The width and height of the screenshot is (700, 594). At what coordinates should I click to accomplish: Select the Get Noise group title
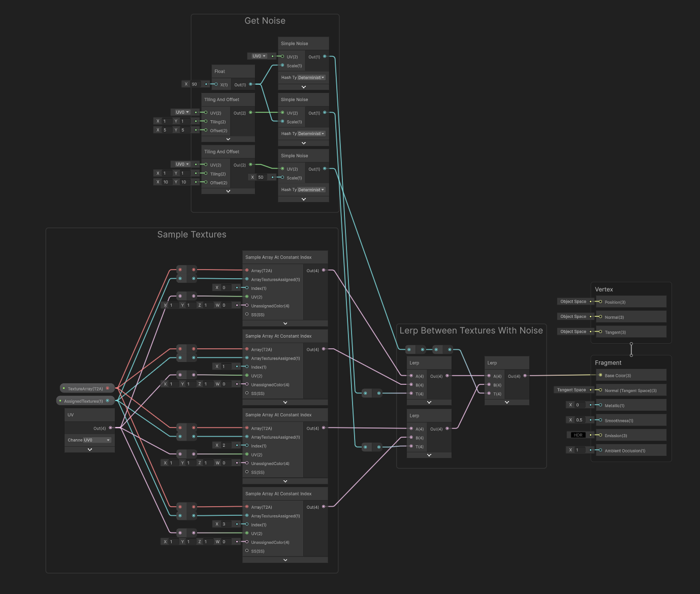pos(265,21)
